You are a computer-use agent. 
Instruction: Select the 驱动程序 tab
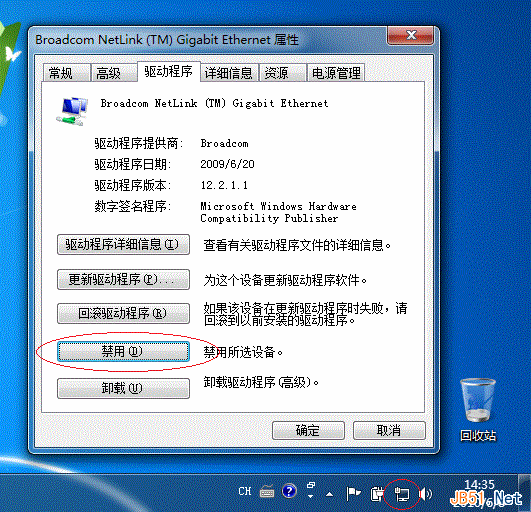point(169,71)
